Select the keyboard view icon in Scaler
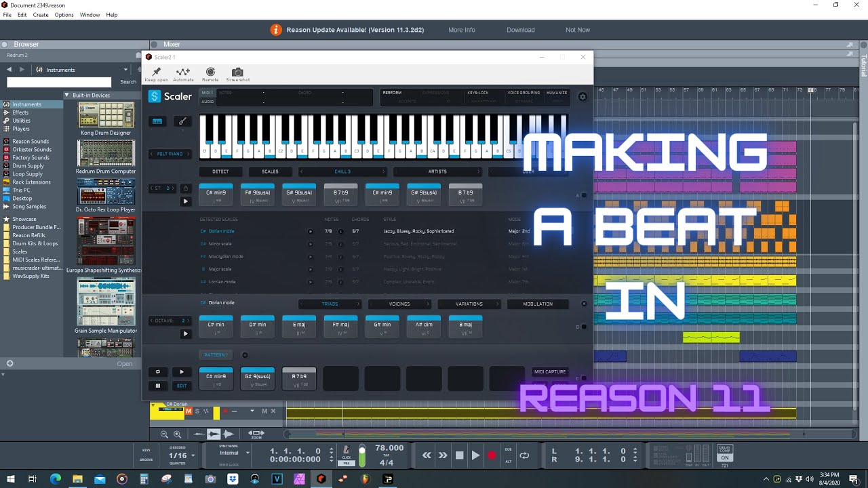The image size is (868, 488). 157,121
